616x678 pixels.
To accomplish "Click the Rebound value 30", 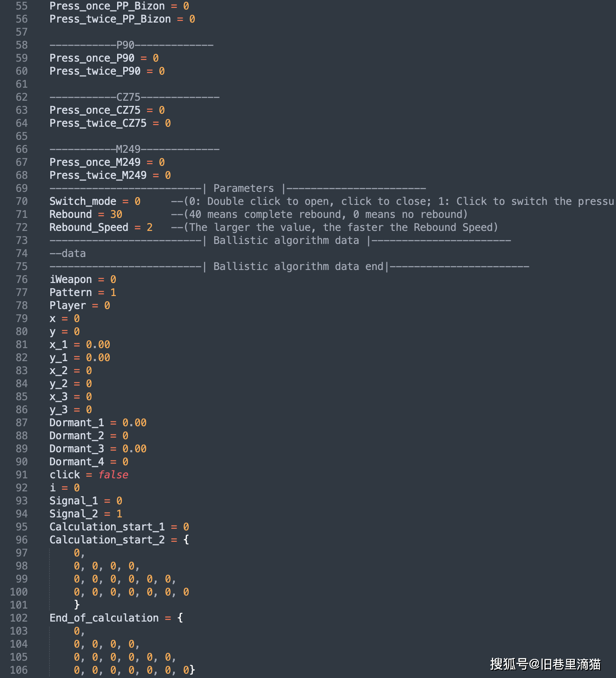I will [116, 214].
